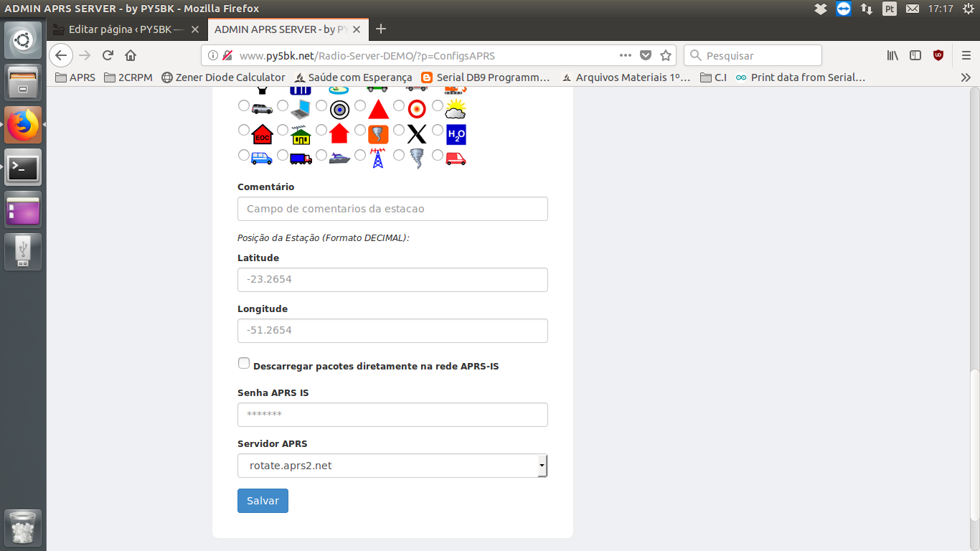Enable Descarregar pacotes diretamente na rede APRS-IS
Screen dimensions: 980x551
tap(244, 363)
